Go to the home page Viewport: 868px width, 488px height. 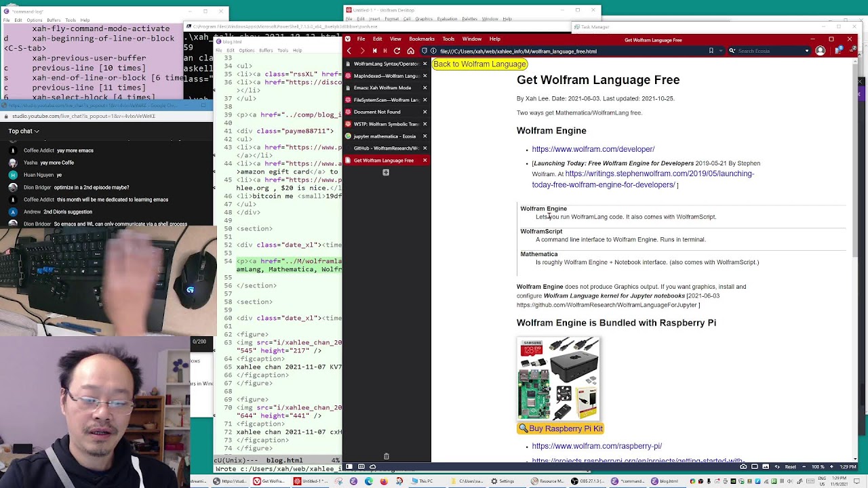[x=410, y=51]
